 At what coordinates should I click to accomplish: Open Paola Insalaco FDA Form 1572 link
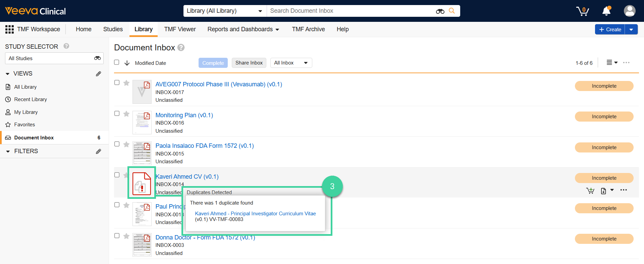pos(205,146)
